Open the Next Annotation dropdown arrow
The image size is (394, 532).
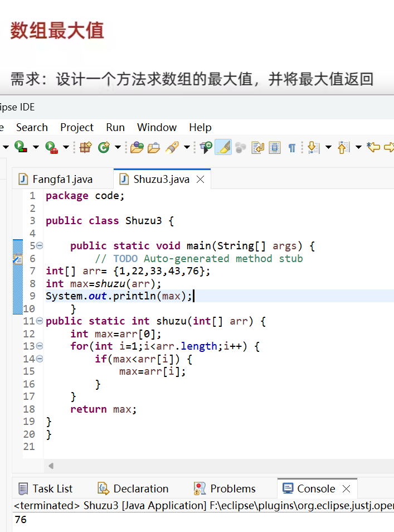[x=328, y=147]
